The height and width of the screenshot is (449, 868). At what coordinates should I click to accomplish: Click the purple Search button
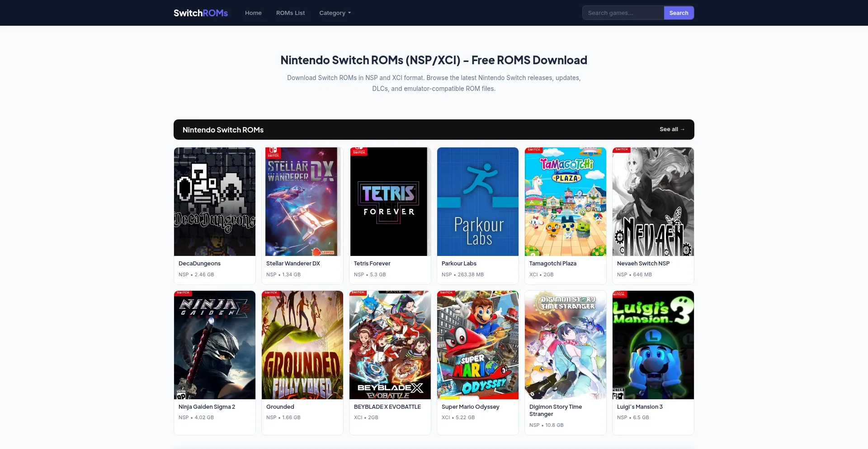click(679, 13)
